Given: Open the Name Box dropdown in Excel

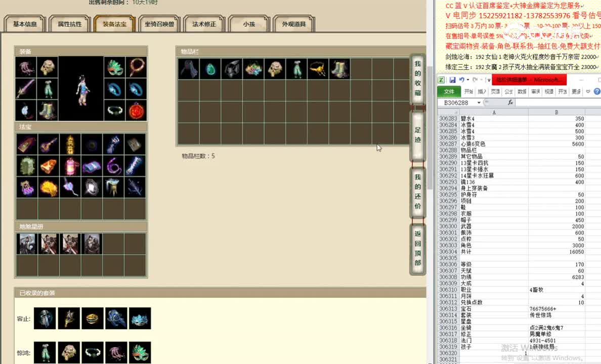Looking at the screenshot, I should (479, 102).
